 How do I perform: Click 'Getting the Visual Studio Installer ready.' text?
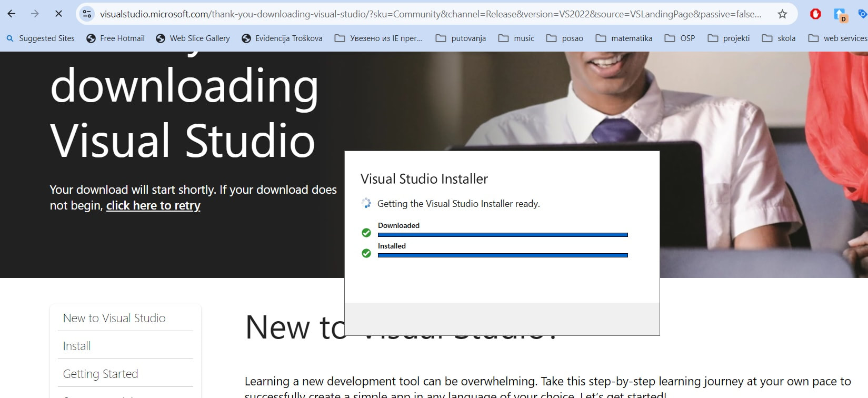pyautogui.click(x=458, y=204)
